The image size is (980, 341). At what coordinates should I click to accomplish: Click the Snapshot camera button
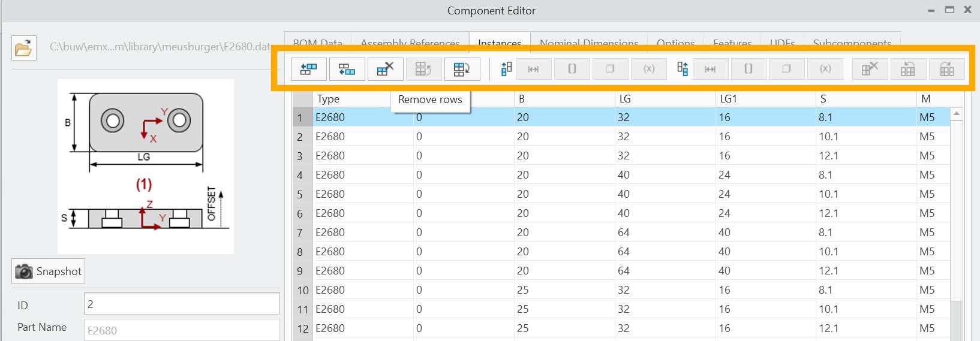pos(48,271)
